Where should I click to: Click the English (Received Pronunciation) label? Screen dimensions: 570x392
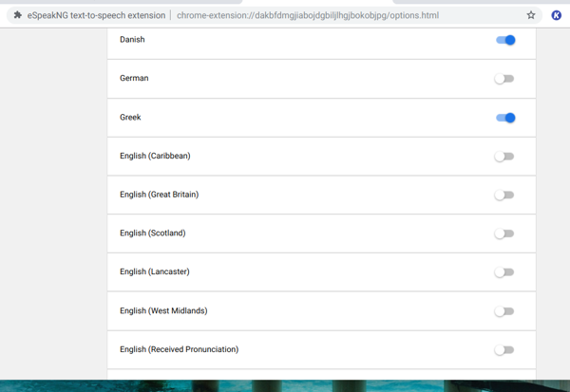coord(180,349)
